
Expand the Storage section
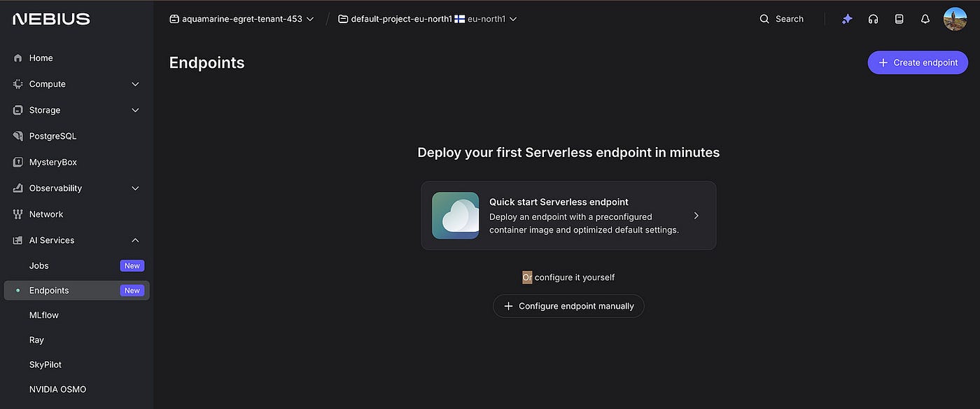pyautogui.click(x=136, y=110)
